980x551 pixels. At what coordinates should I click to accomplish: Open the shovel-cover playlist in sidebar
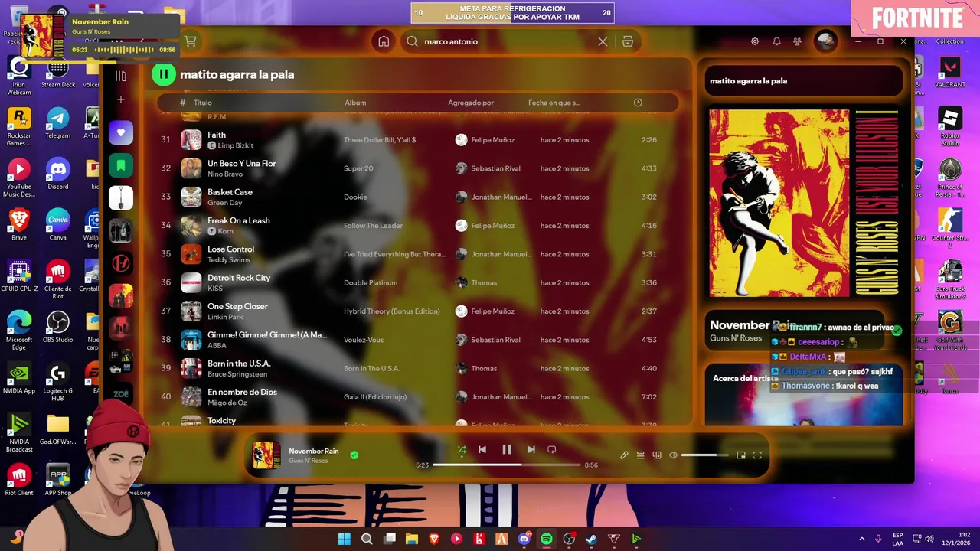click(x=120, y=198)
